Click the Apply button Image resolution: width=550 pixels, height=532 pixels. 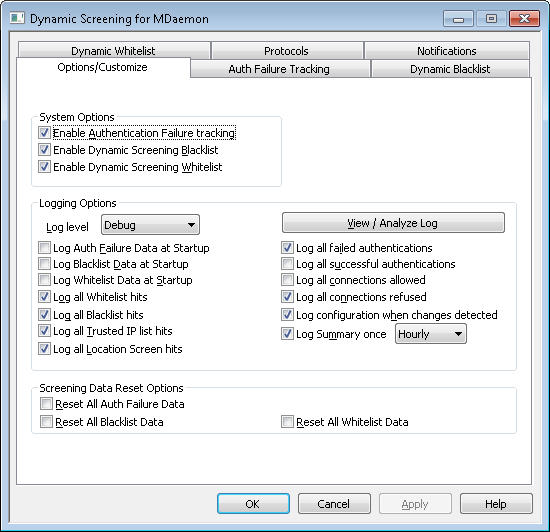coord(415,504)
